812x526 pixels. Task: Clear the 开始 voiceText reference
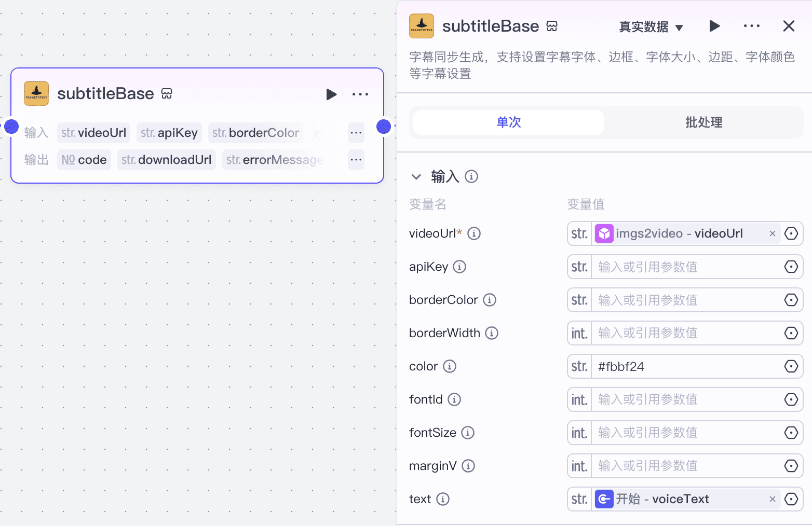pyautogui.click(x=773, y=499)
